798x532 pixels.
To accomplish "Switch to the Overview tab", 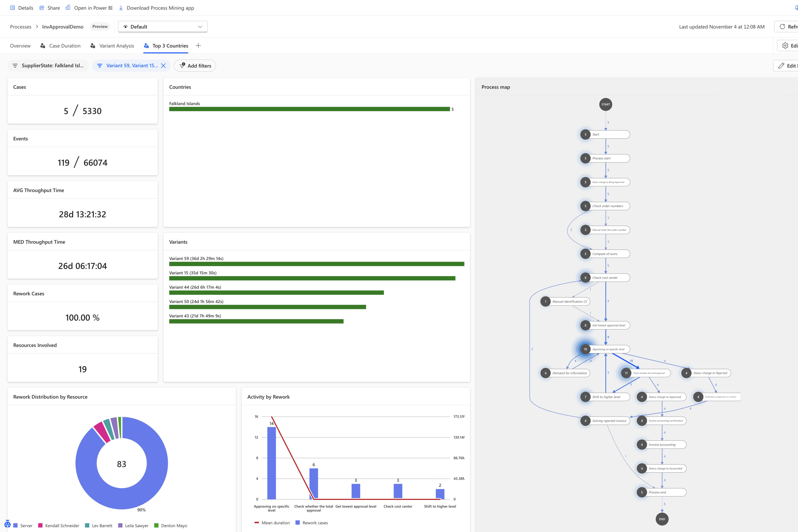I will coord(20,46).
